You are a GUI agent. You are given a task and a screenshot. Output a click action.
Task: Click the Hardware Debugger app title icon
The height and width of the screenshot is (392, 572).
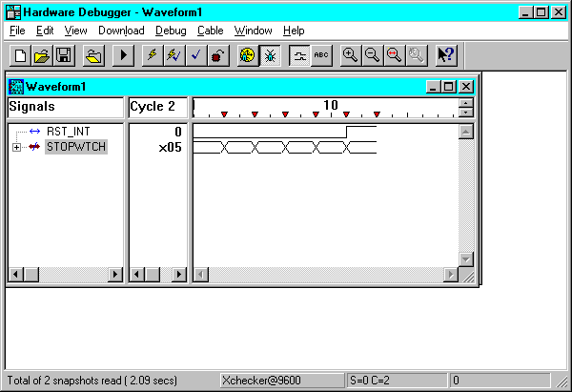[13, 12]
